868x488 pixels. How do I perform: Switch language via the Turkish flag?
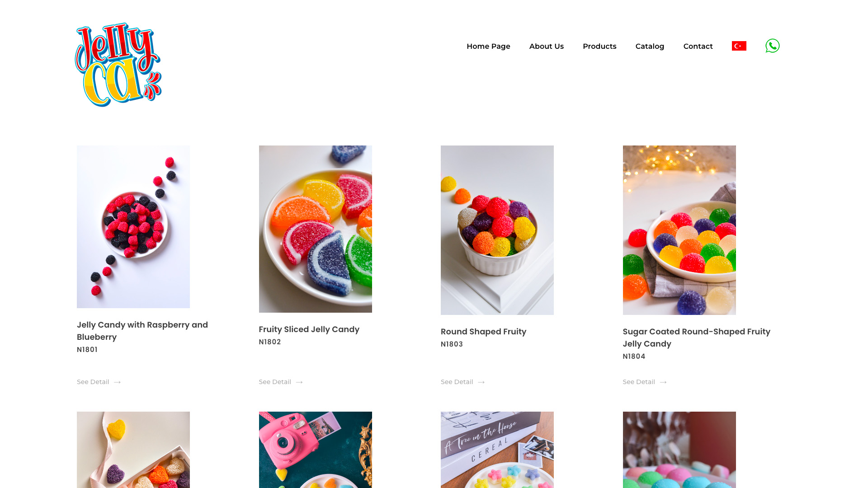click(739, 46)
